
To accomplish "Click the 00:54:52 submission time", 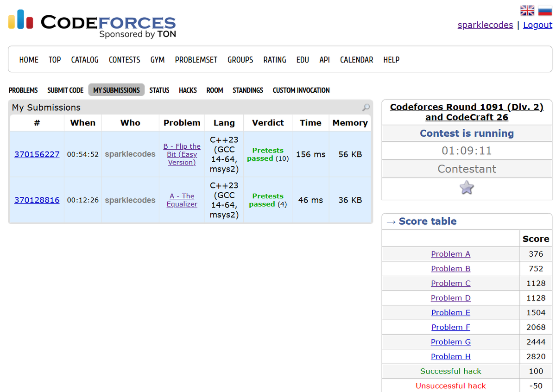I will pyautogui.click(x=83, y=154).
